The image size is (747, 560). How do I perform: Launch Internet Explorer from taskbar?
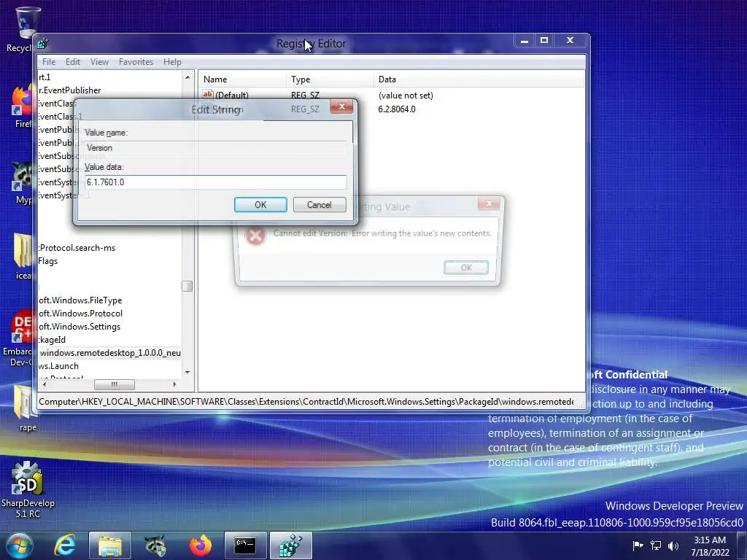(x=65, y=545)
